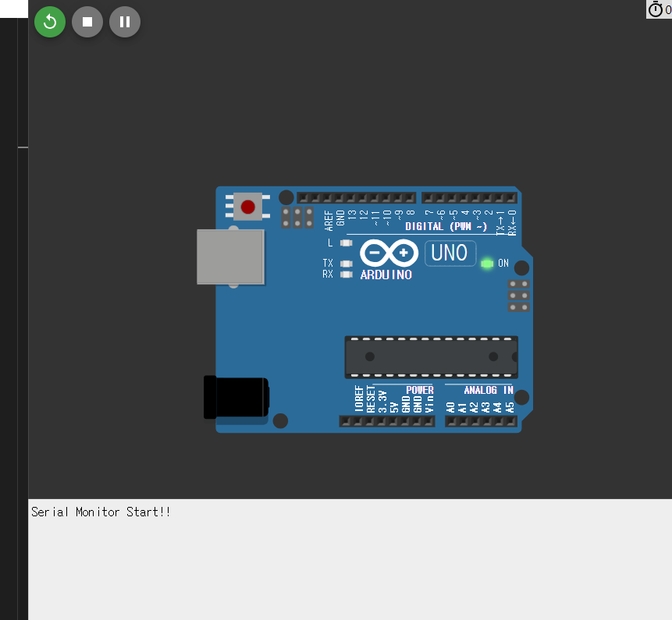Click inside the serial monitor output area
672x620 pixels.
pyautogui.click(x=350, y=559)
